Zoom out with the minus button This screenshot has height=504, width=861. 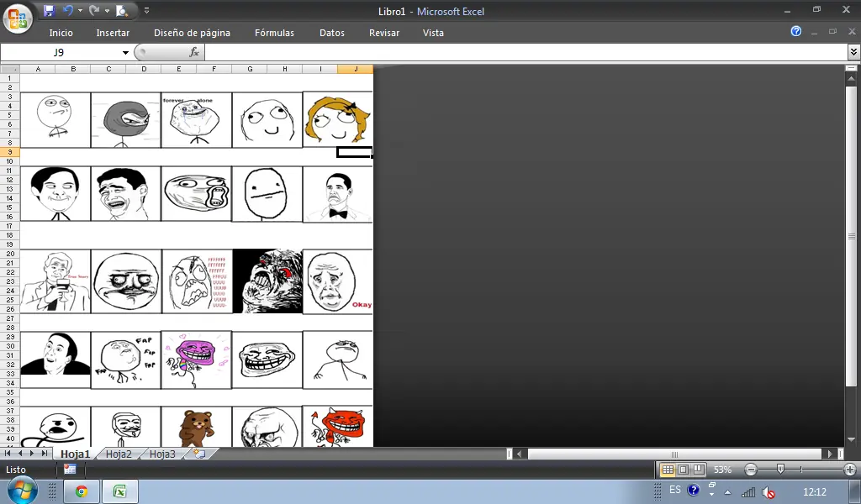(x=751, y=470)
